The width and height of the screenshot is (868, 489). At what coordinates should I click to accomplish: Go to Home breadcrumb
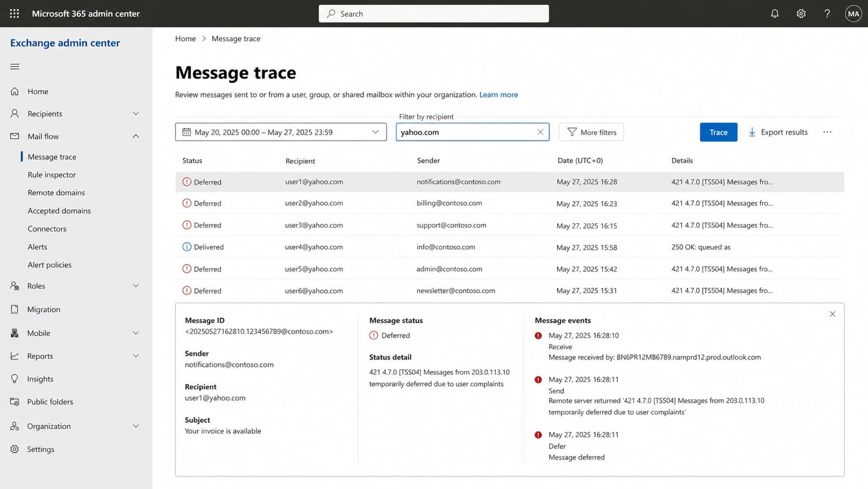pos(185,38)
